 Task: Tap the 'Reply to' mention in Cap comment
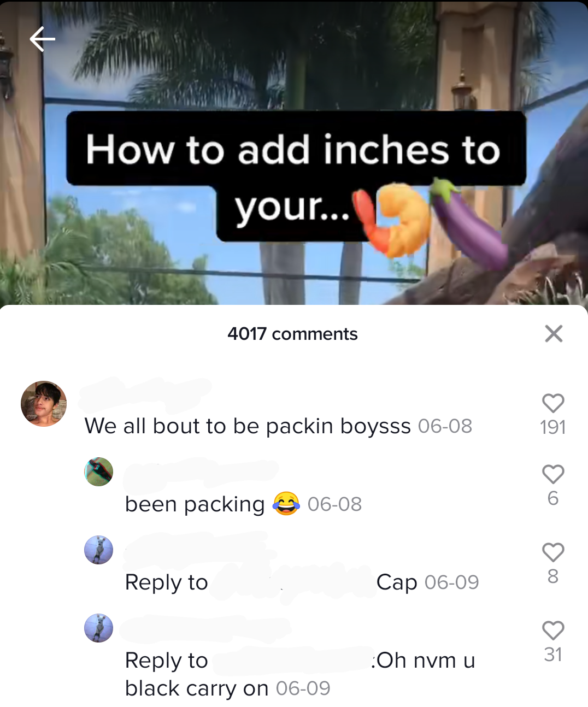(167, 582)
